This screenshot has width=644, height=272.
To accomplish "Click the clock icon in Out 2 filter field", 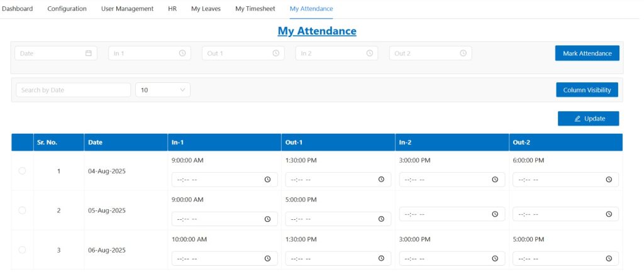I will click(464, 53).
